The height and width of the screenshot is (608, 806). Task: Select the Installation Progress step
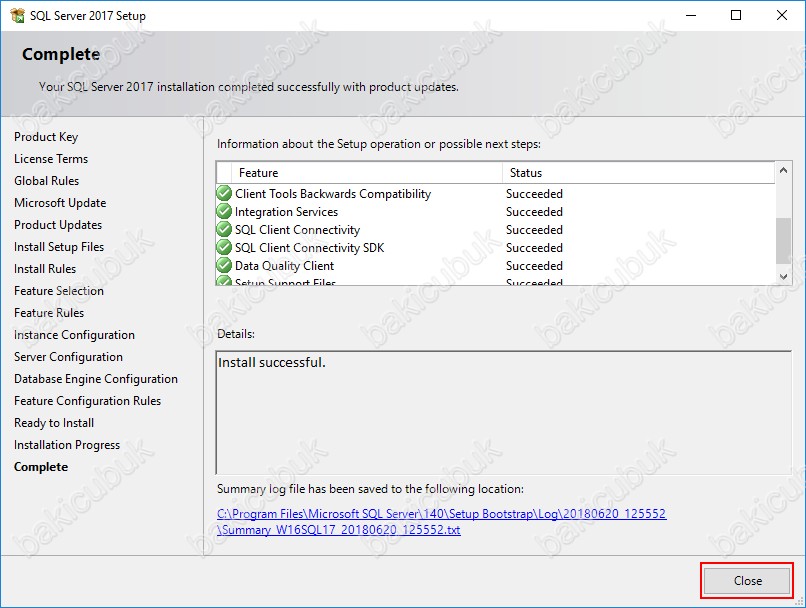(67, 445)
